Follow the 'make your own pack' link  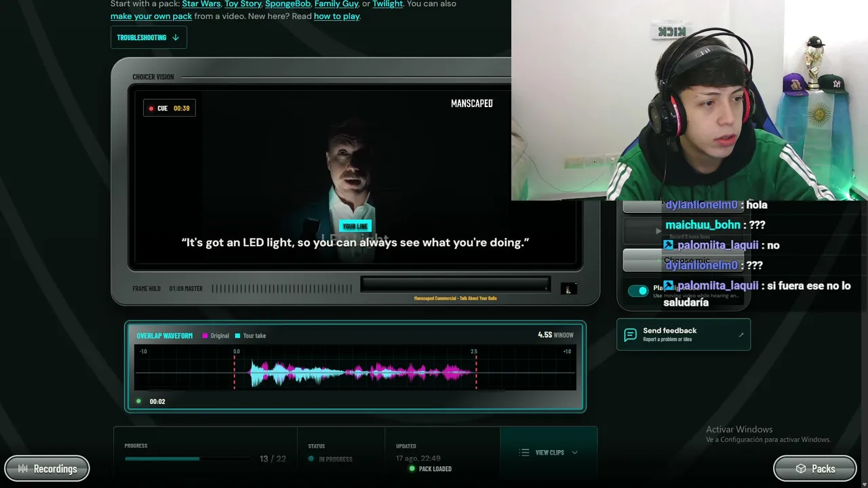[151, 16]
